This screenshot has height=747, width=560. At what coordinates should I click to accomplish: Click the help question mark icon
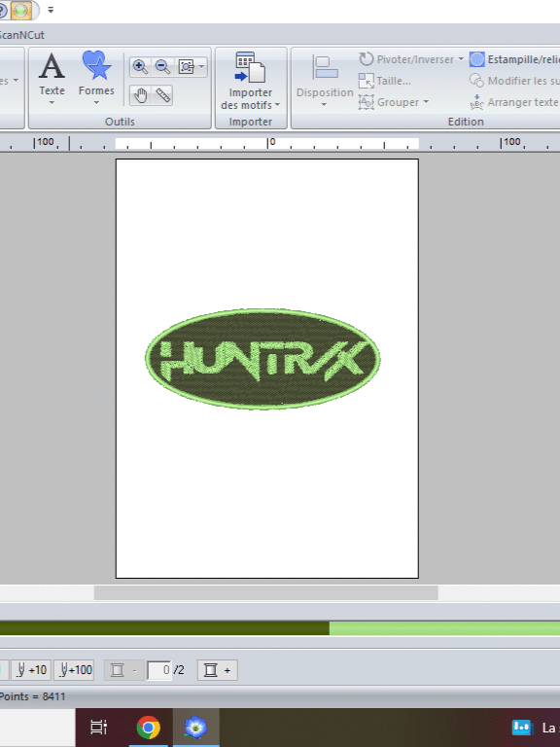click(2, 10)
